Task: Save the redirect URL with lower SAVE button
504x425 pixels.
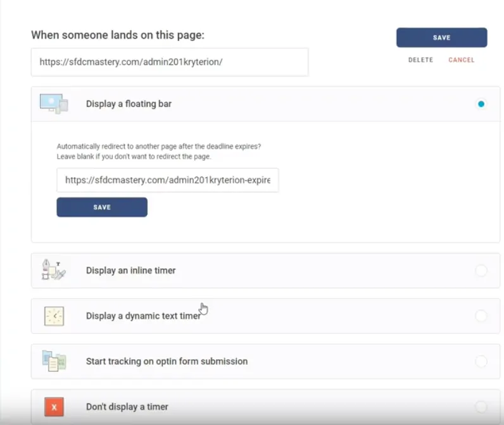Action: (x=102, y=207)
